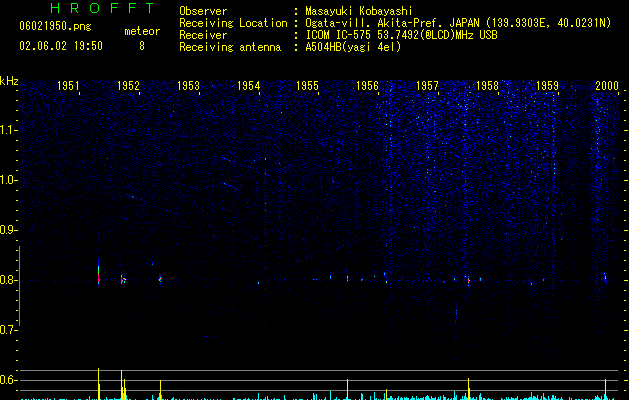Click the Ogata-vill. Akita-Pref. JAPAN location text
The image size is (629, 400).
[x=458, y=23]
